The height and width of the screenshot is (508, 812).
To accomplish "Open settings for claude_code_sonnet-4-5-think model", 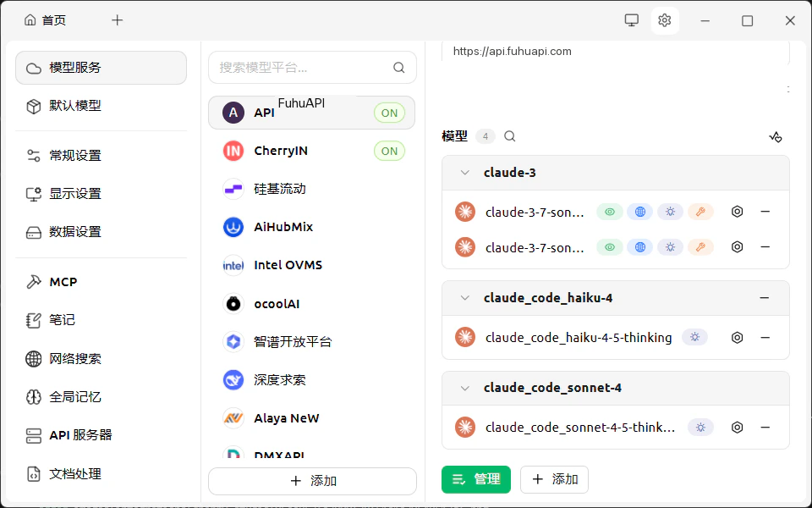I will pyautogui.click(x=737, y=428).
